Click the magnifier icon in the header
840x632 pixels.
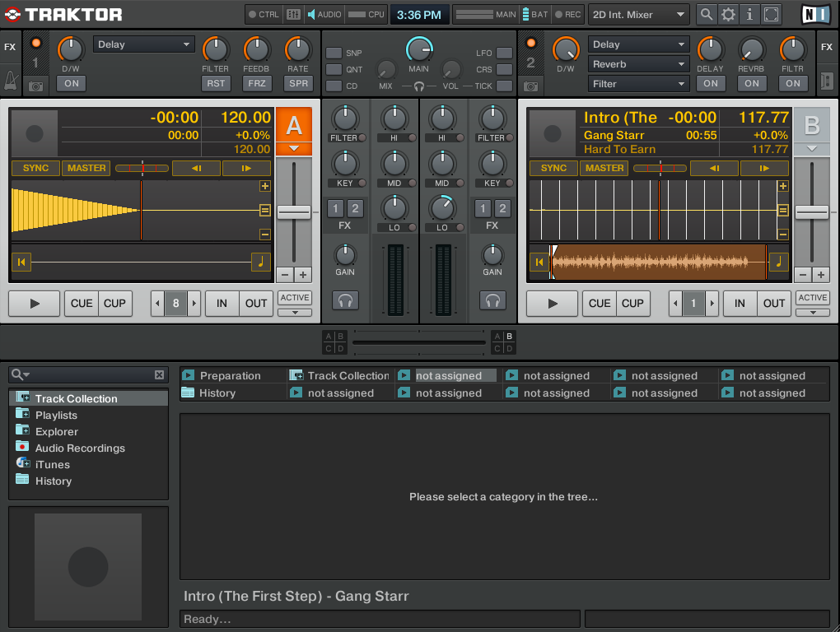pos(707,14)
